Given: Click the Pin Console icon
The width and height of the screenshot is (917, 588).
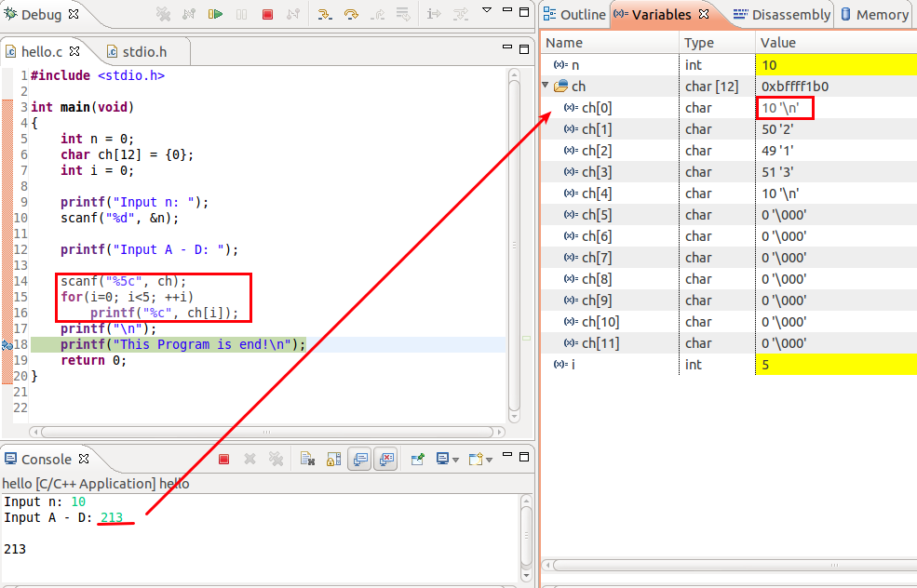Looking at the screenshot, I should coord(417,460).
